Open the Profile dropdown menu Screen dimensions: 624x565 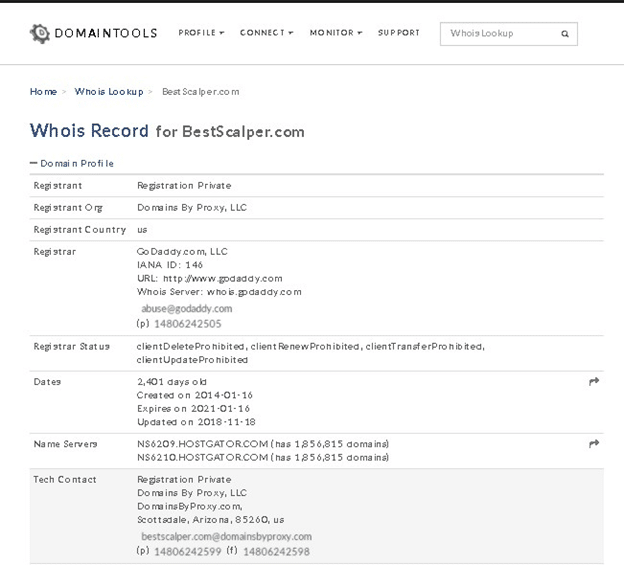tap(201, 33)
